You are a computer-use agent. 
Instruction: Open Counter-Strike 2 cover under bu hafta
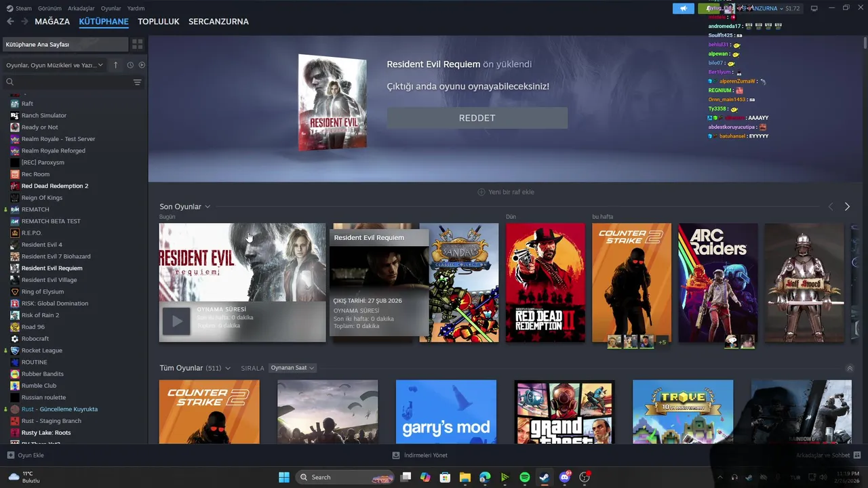point(631,283)
